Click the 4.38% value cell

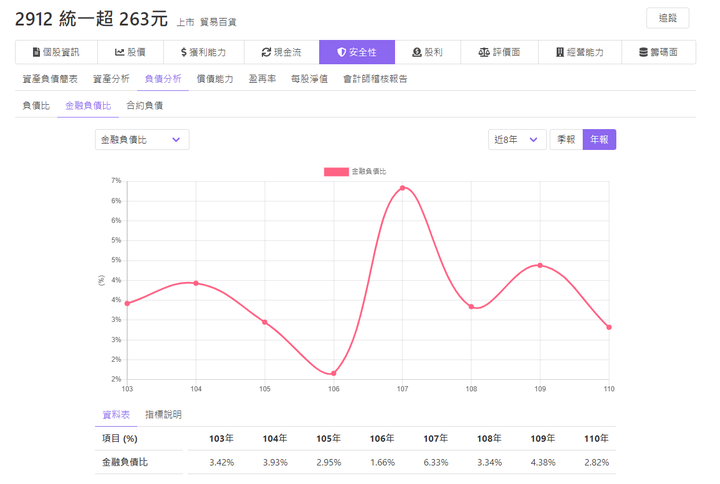coord(543,462)
